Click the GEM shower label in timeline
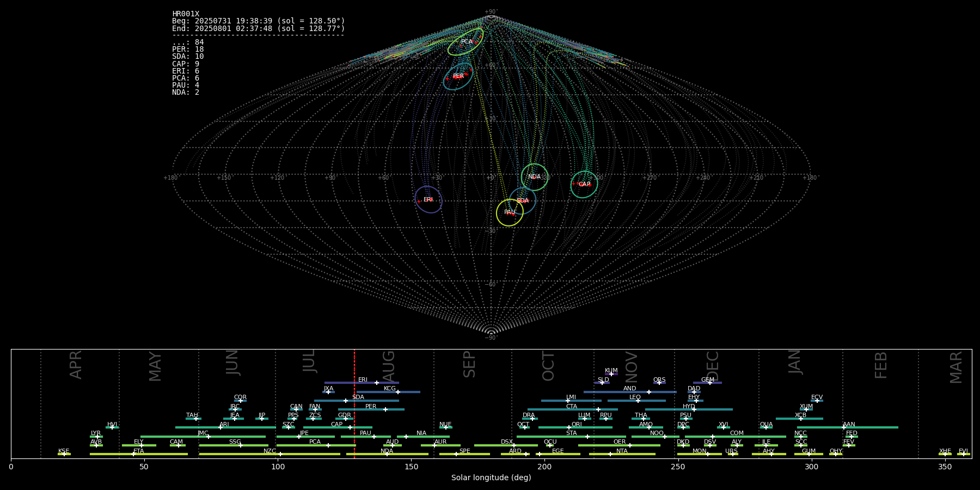Viewport: 980px width, 490px height. (x=708, y=379)
